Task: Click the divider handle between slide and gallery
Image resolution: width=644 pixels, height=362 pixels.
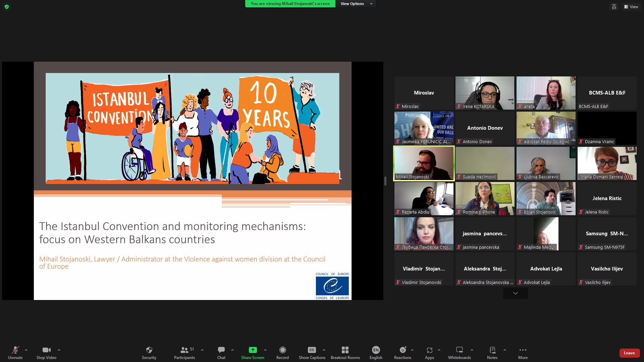Action: click(385, 181)
